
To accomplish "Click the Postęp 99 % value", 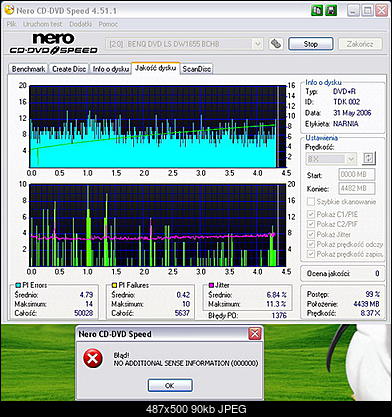I will (373, 294).
